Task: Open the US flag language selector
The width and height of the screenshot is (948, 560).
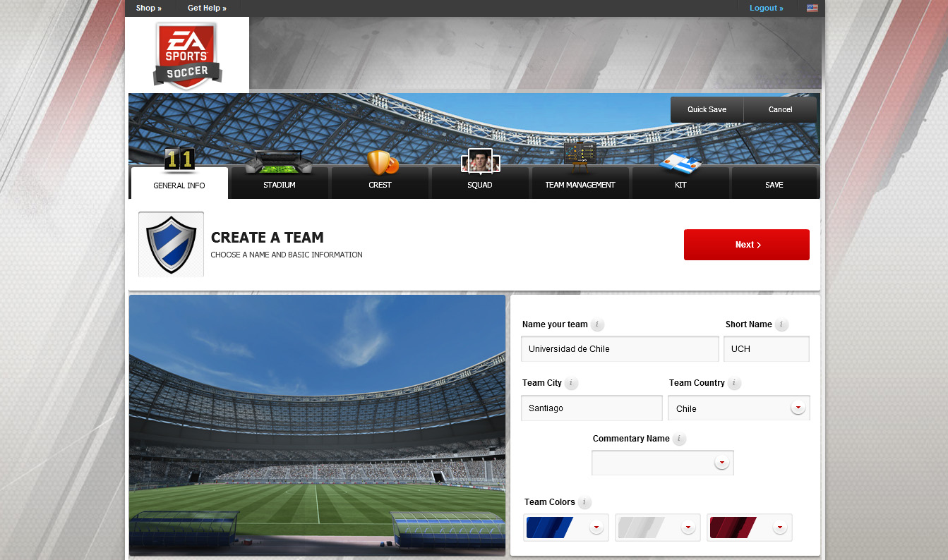Action: 812,8
